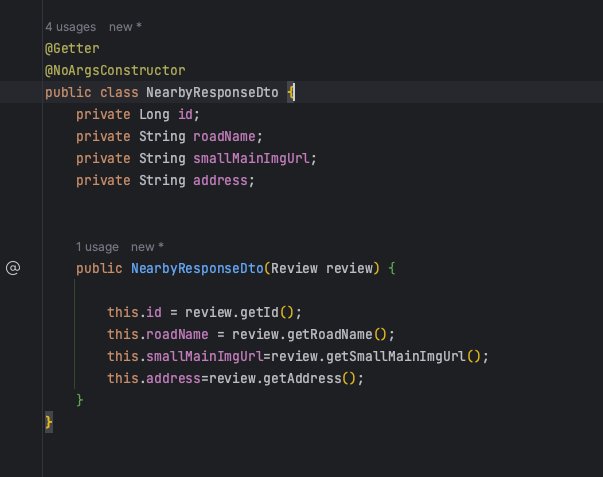Image resolution: width=603 pixels, height=477 pixels.
Task: Click the @ gutter icon beside constructor
Action: [x=13, y=268]
